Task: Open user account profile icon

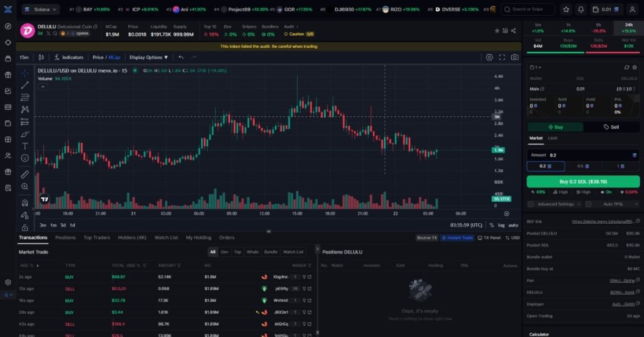Action: tap(633, 9)
